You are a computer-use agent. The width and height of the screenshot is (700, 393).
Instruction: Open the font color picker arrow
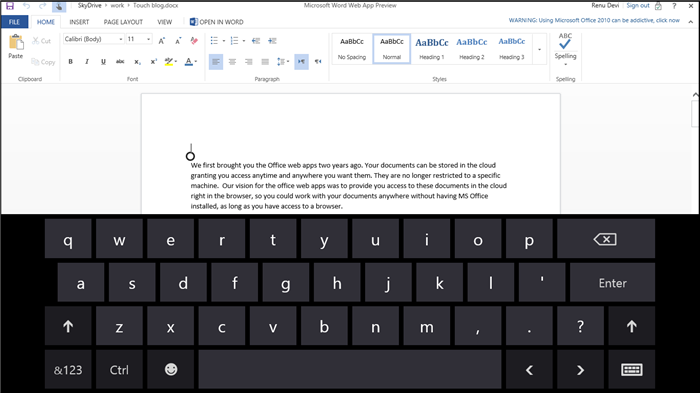(196, 62)
